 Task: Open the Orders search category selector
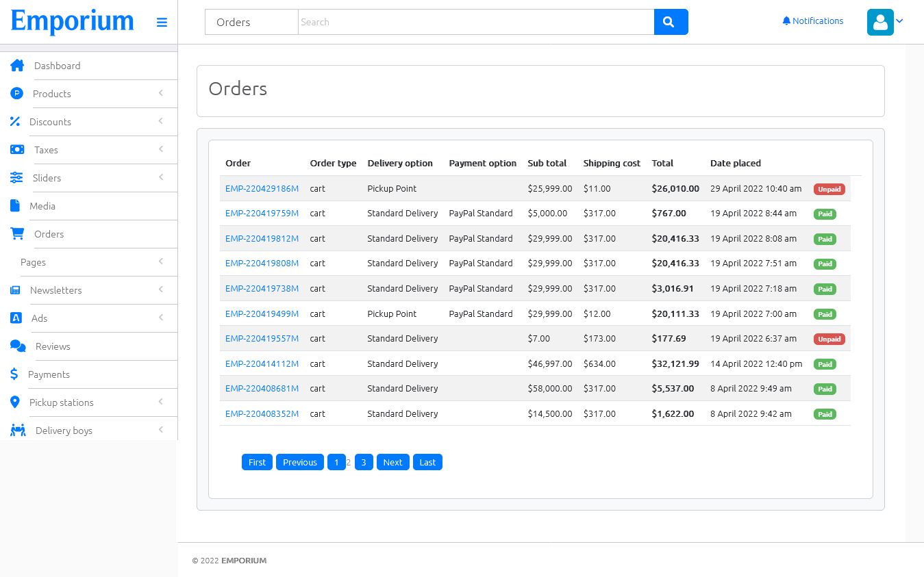(x=251, y=22)
